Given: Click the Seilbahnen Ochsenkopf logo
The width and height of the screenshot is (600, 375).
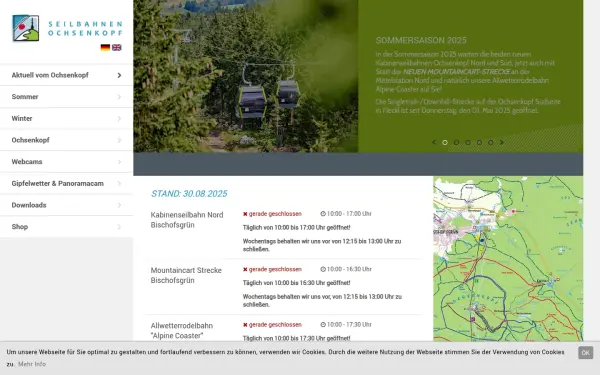Looking at the screenshot, I should [x=67, y=28].
